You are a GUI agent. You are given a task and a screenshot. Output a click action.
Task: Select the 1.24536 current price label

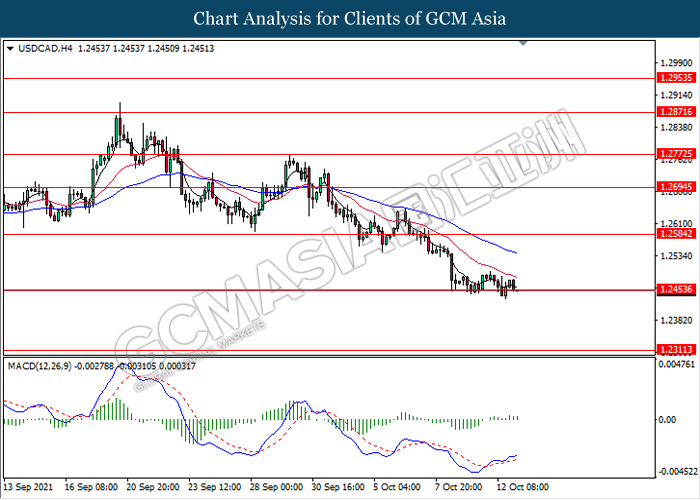pos(676,289)
